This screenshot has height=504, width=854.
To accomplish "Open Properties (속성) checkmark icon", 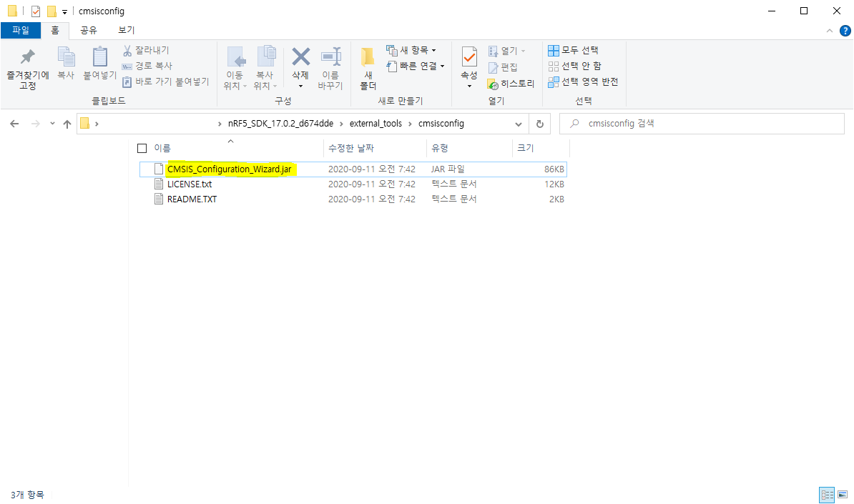I will click(469, 56).
